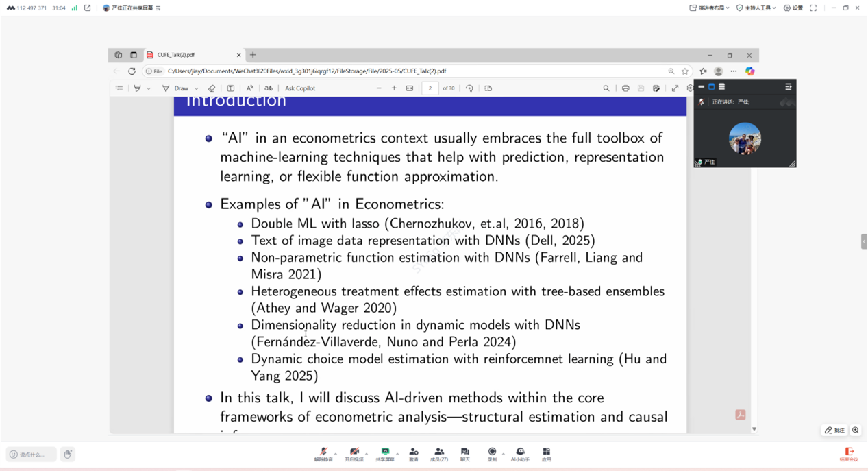The width and height of the screenshot is (868, 471).
Task: Click the 说点什么 message input box
Action: coord(32,454)
